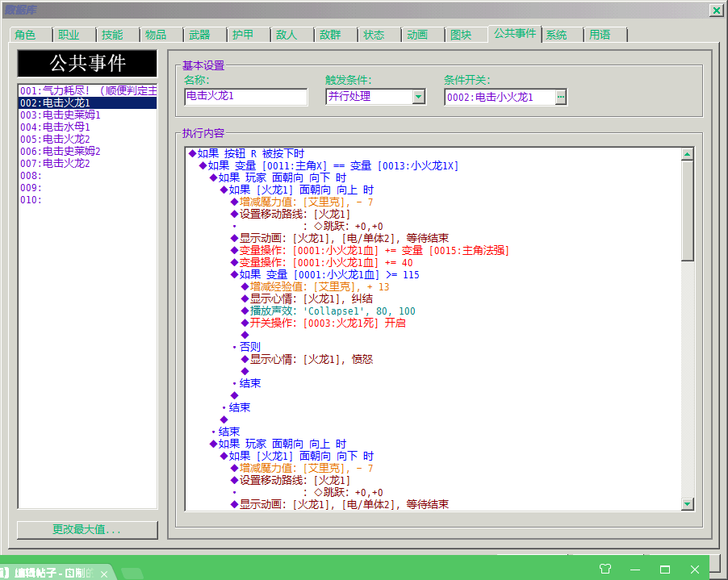Select common event 004:电击水母1

(x=87, y=127)
